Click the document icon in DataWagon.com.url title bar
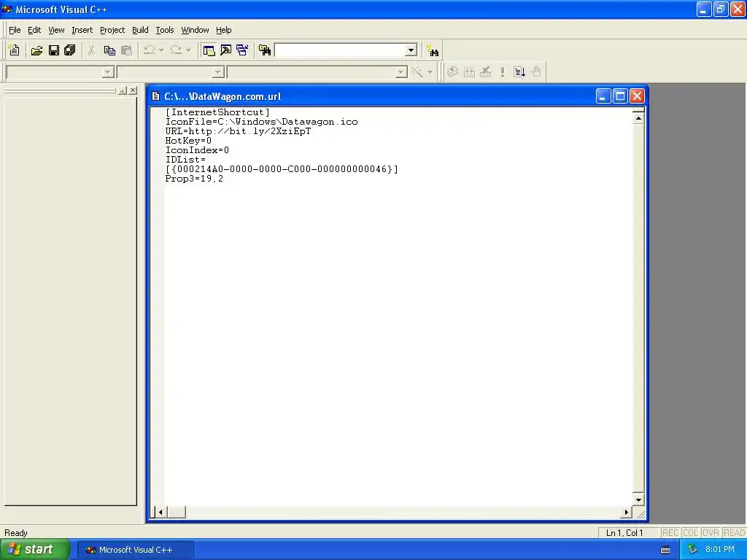The width and height of the screenshot is (747, 560). (155, 96)
